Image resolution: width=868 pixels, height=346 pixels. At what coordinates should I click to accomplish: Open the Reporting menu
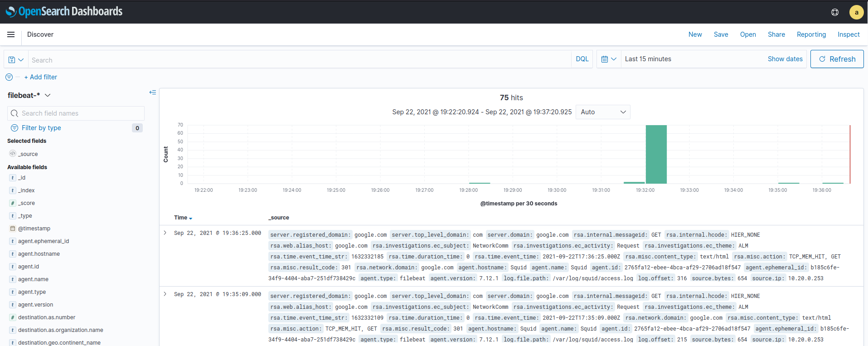(811, 34)
